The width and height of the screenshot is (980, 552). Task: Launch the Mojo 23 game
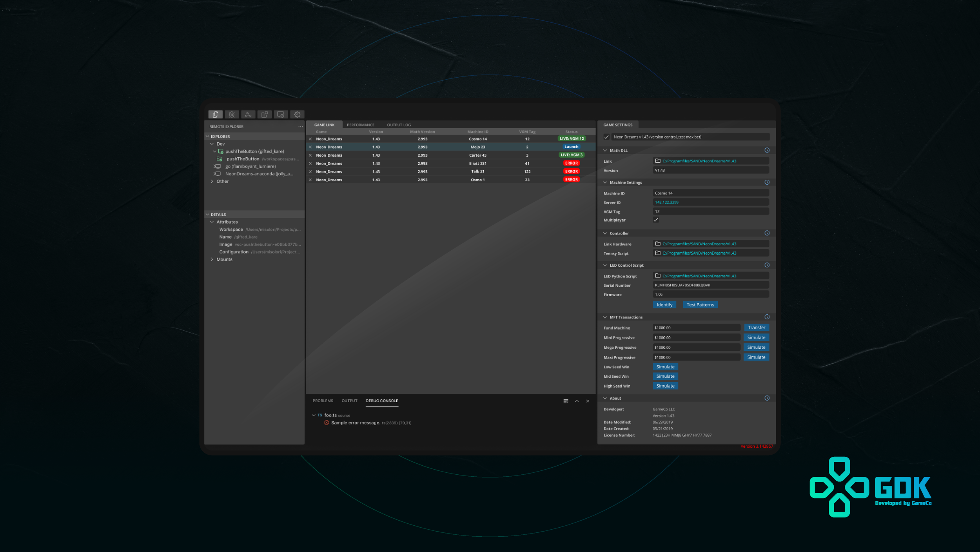[x=571, y=147]
